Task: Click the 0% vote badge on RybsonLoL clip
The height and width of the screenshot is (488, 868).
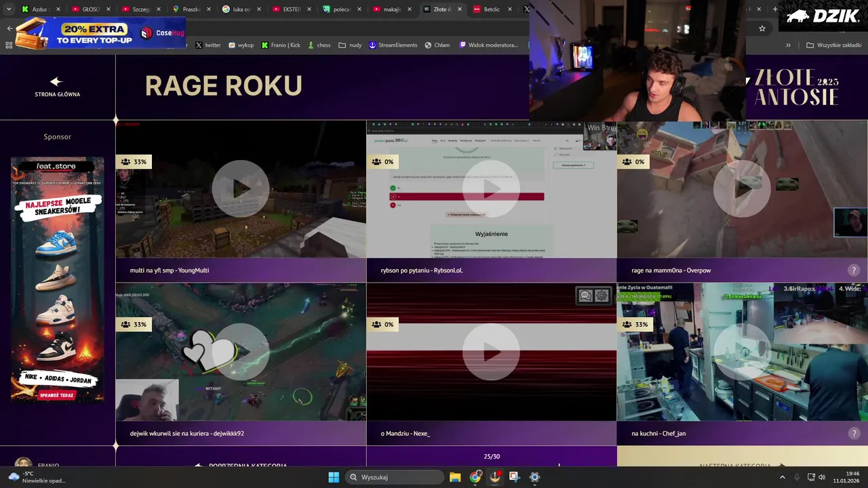Action: tap(383, 162)
